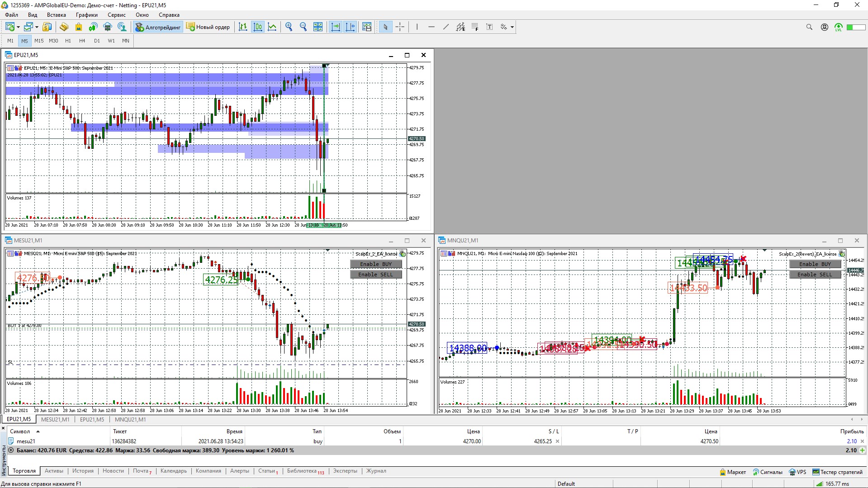Click the 165.77 ms connection status
The image size is (868, 488).
point(833,484)
